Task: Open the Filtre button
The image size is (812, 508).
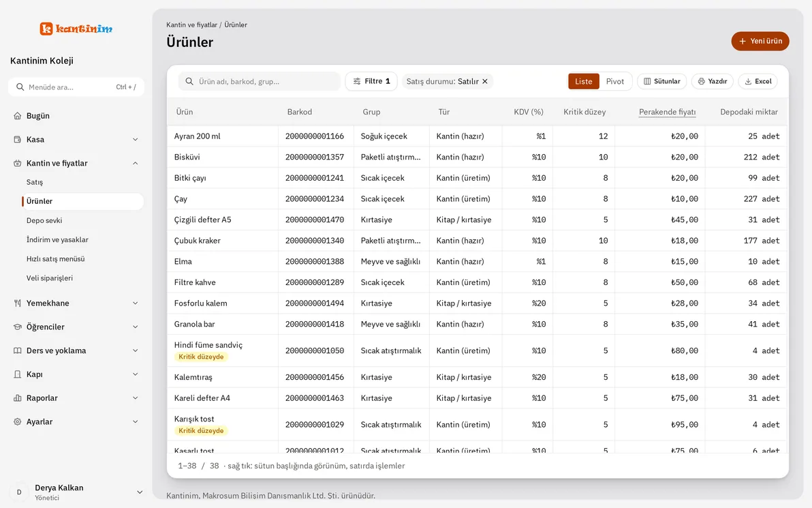Action: pos(371,81)
